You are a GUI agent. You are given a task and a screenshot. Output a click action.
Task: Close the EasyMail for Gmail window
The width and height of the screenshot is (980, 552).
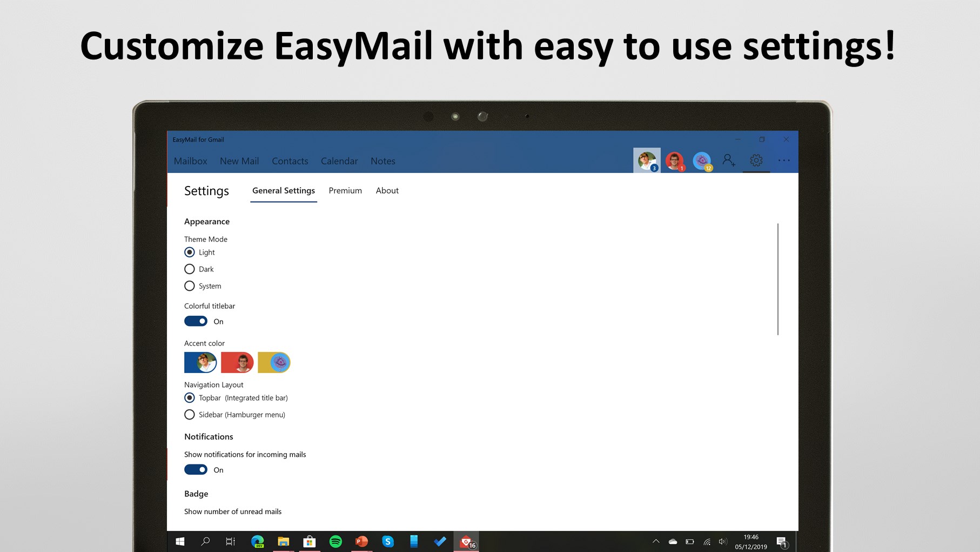tap(786, 139)
